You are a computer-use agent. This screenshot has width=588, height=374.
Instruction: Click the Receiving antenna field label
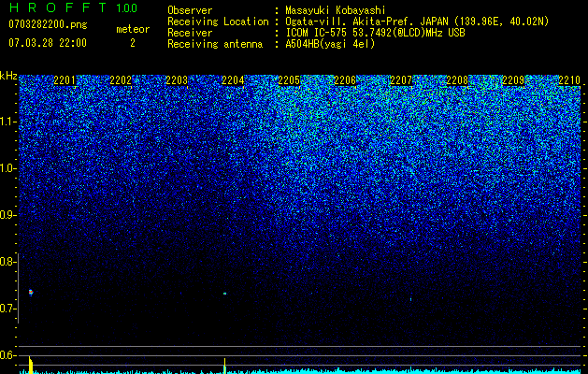coord(215,44)
